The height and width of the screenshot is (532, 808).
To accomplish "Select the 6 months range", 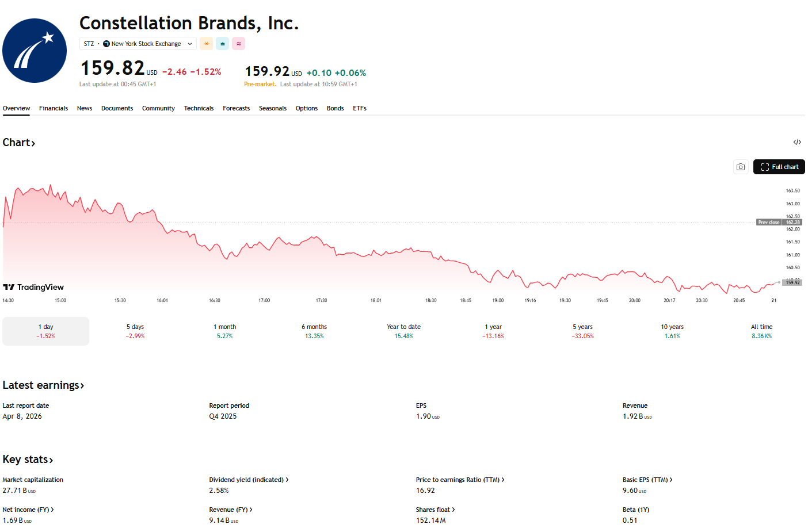I will [x=314, y=331].
